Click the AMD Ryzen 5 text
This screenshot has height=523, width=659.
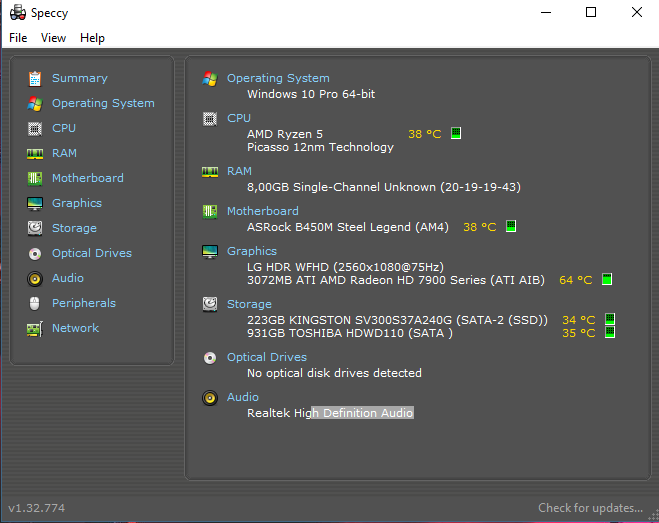tap(285, 134)
